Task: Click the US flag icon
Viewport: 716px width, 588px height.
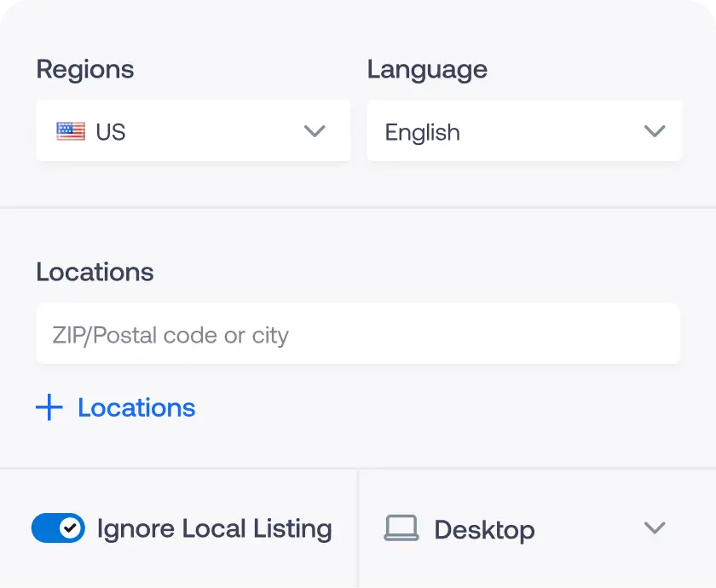Action: [x=71, y=131]
